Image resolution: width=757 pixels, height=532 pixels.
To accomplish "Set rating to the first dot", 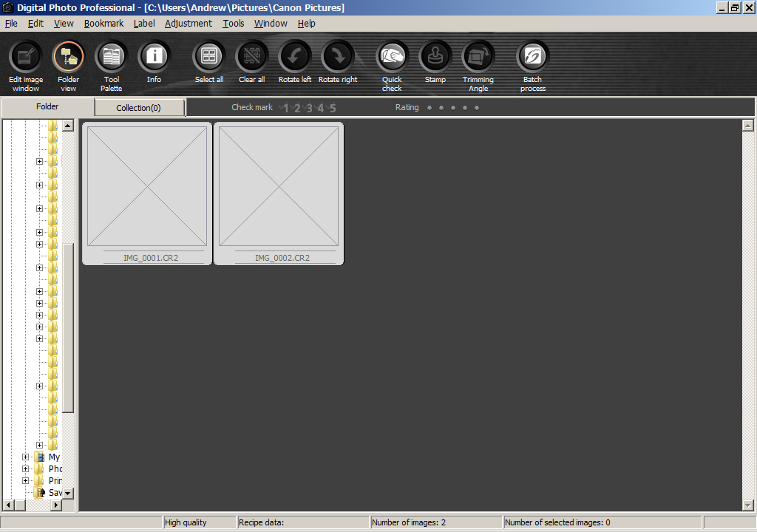I will point(430,108).
